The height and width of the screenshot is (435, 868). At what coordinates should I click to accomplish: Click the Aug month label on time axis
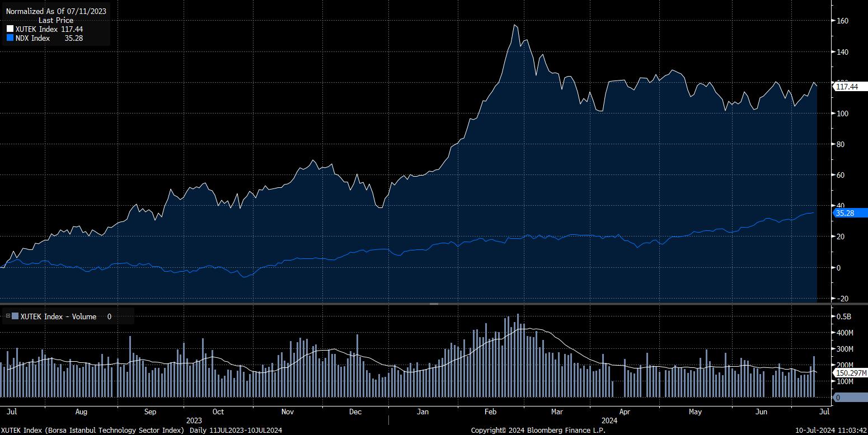[81, 412]
